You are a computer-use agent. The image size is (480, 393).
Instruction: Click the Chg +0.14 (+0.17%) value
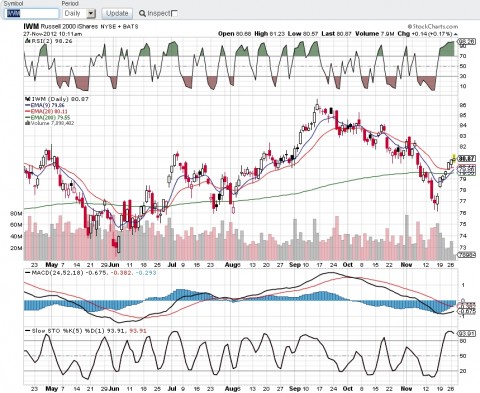(425, 34)
